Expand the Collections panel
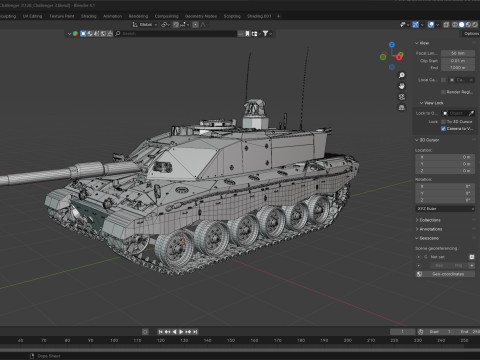The image size is (480, 360). click(x=428, y=220)
